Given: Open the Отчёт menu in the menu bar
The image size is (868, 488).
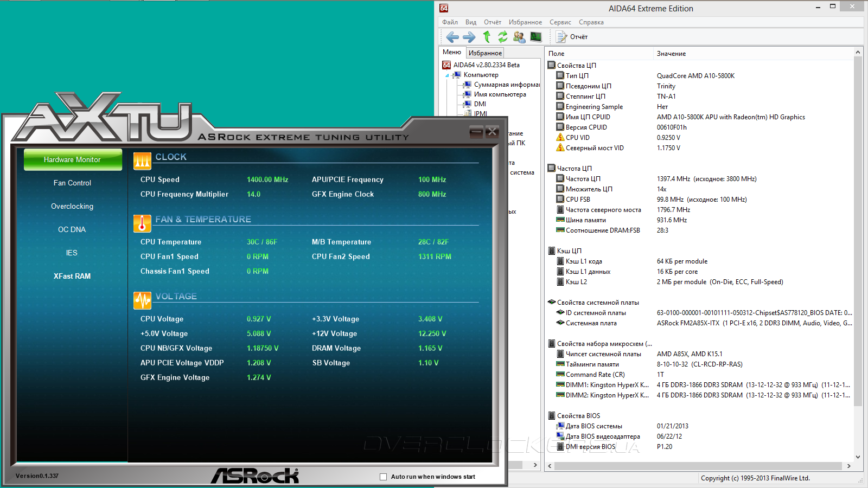Looking at the screenshot, I should tap(493, 22).
